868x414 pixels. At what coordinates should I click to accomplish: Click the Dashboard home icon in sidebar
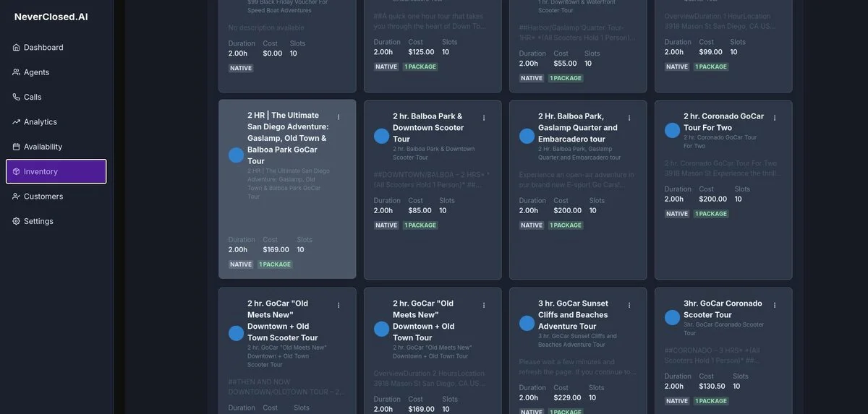(16, 48)
